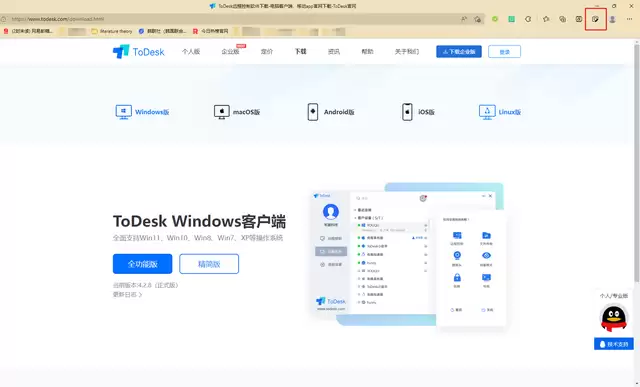Open the 帮助 navigation menu item

(367, 51)
